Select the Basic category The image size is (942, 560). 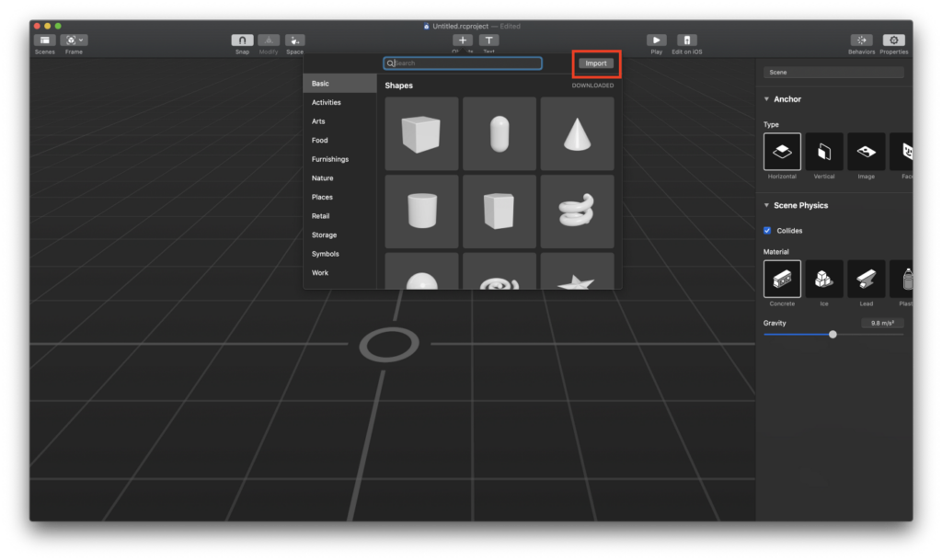(340, 84)
